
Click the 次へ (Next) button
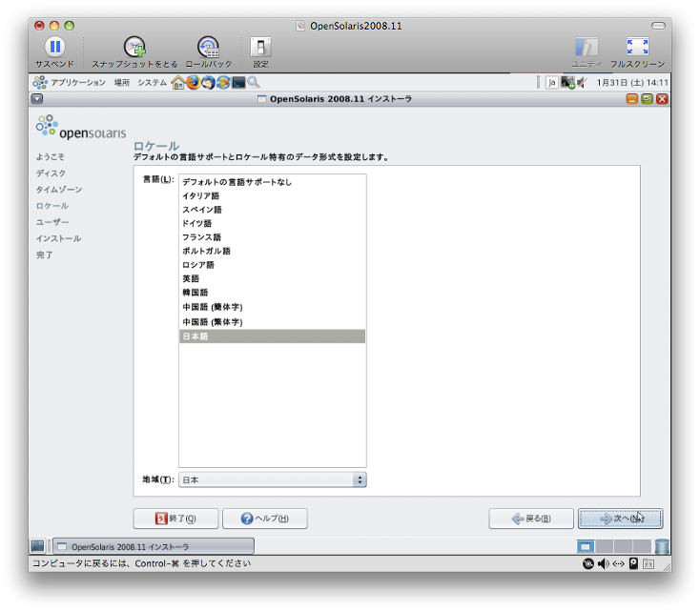(620, 519)
